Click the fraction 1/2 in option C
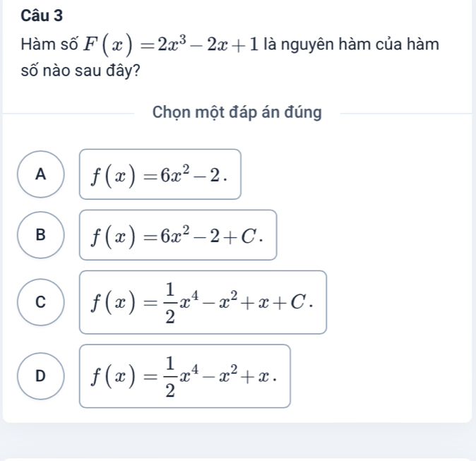476x461 pixels. 167,302
